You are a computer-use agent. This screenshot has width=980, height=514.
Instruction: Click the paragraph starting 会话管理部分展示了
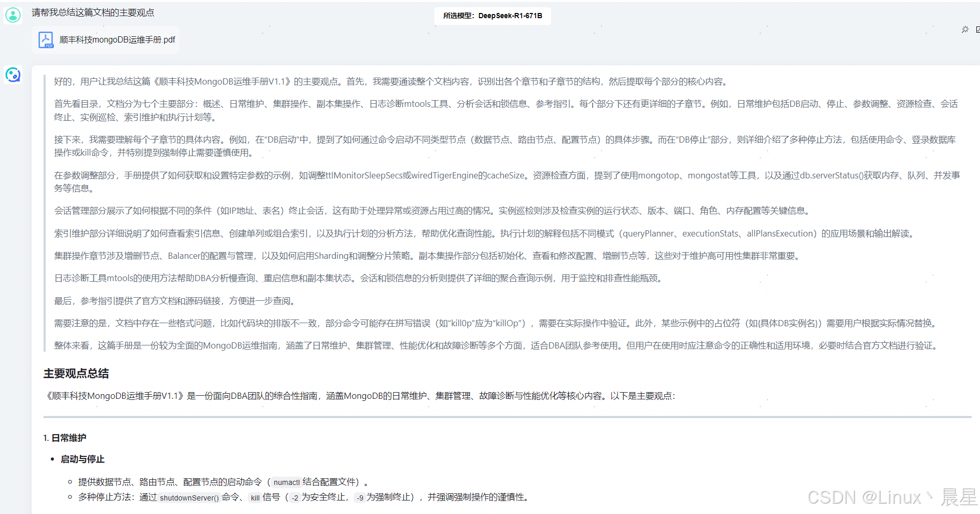(433, 211)
